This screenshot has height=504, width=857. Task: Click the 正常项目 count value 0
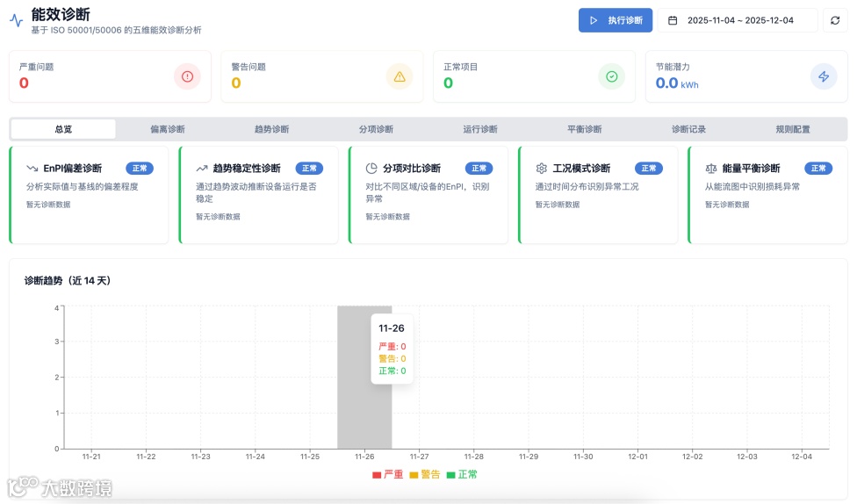tap(448, 83)
